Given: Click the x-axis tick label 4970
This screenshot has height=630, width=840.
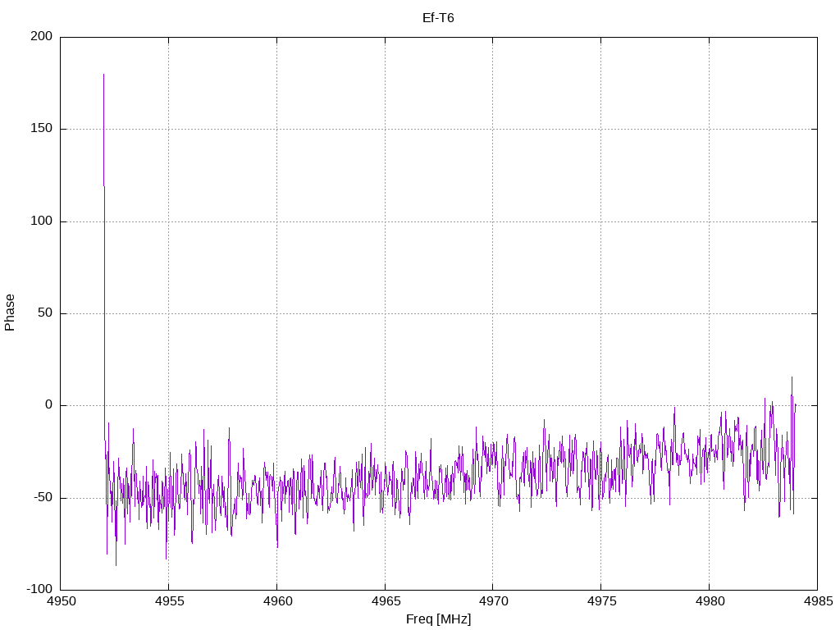Looking at the screenshot, I should tap(493, 601).
